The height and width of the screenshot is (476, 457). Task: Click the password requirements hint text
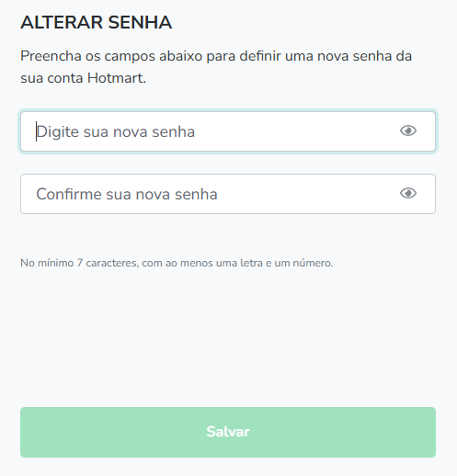coord(177,263)
